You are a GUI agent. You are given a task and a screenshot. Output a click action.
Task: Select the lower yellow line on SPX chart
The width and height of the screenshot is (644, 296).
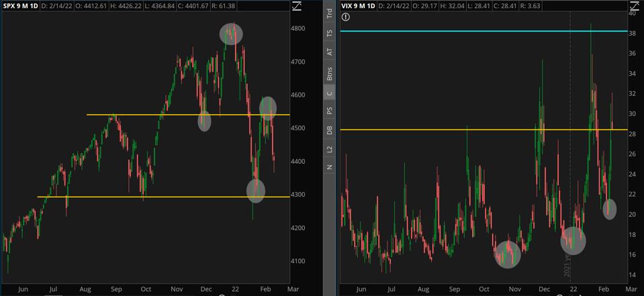[101, 197]
